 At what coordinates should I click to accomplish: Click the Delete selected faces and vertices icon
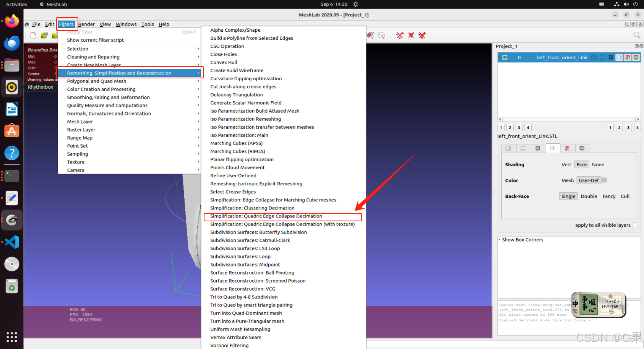coord(422,35)
